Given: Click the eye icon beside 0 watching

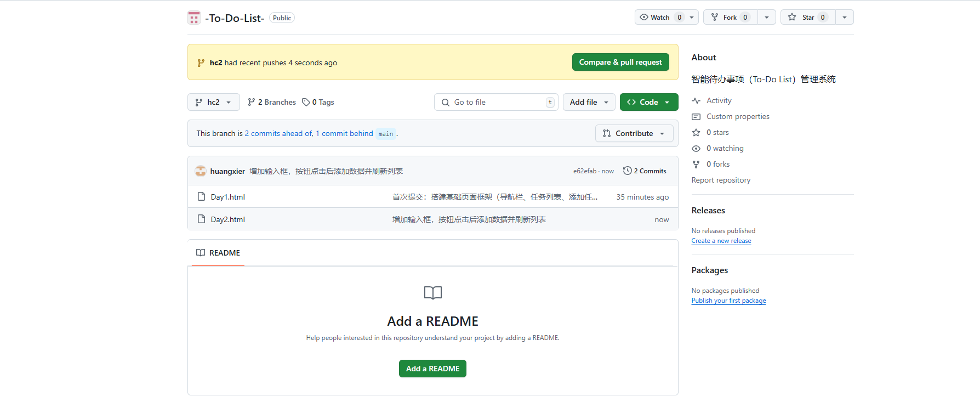Looking at the screenshot, I should click(x=696, y=149).
